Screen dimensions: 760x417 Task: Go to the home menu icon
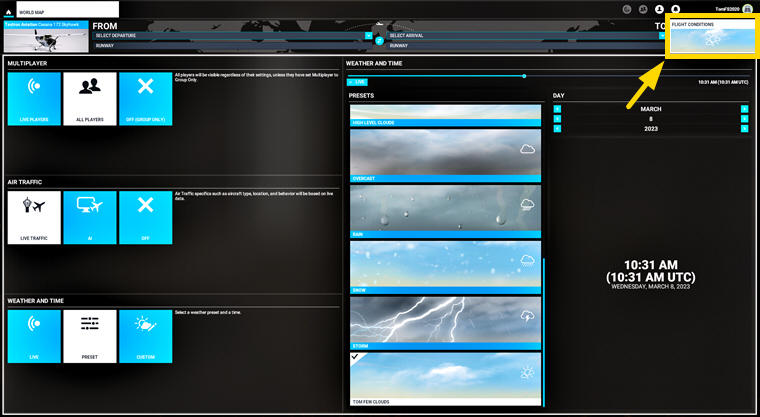(x=9, y=12)
